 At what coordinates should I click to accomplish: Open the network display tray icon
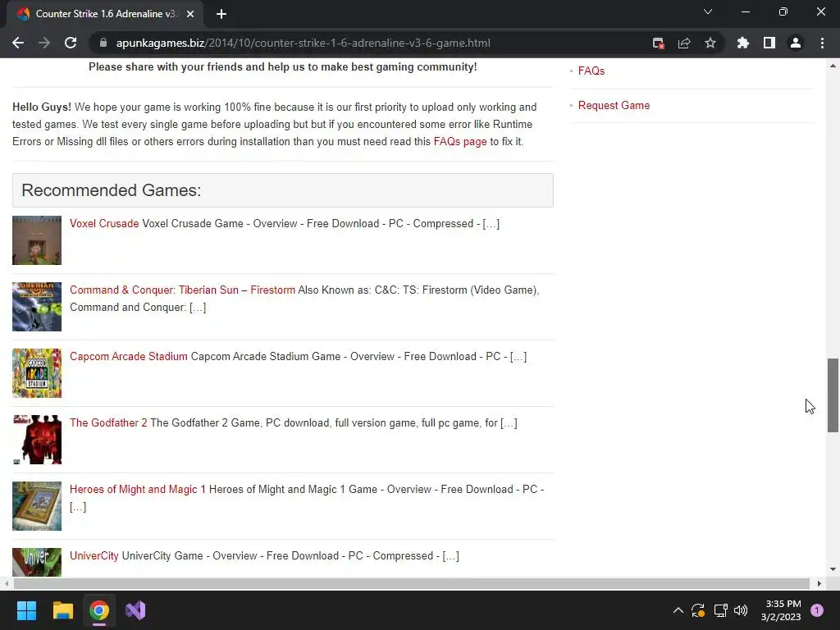(720, 610)
